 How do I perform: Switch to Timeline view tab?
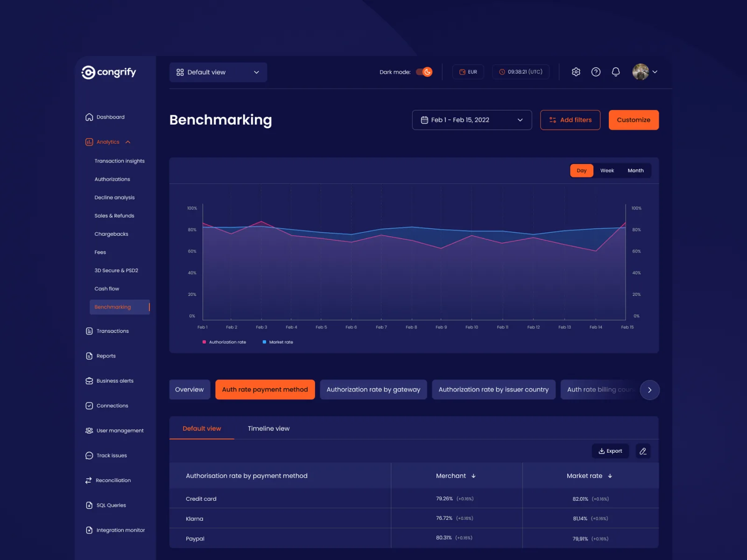click(x=268, y=428)
